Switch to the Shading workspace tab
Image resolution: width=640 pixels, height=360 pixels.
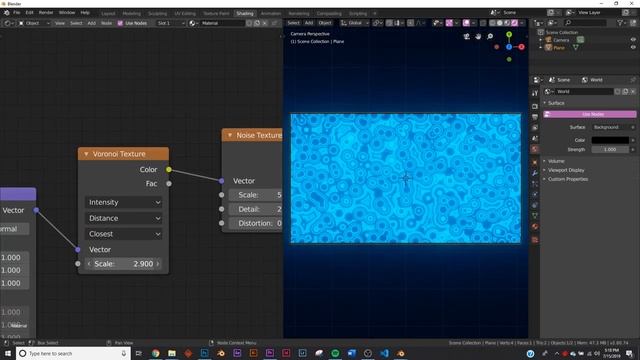click(244, 13)
